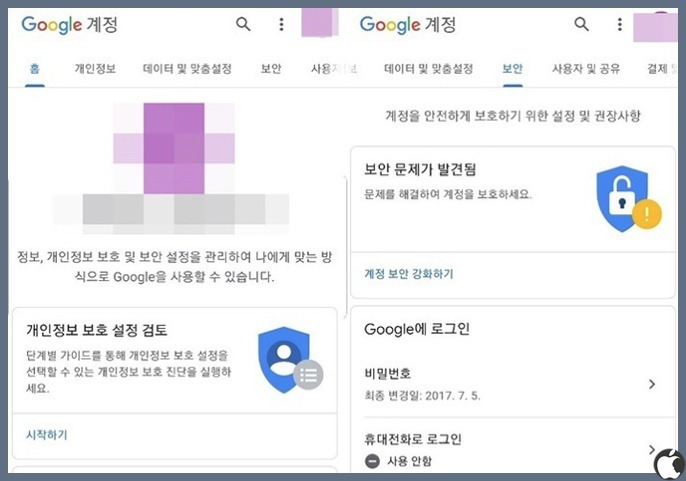The height and width of the screenshot is (481, 686).
Task: Click the 보안 문제가 발견됨 heading
Action: click(x=420, y=169)
